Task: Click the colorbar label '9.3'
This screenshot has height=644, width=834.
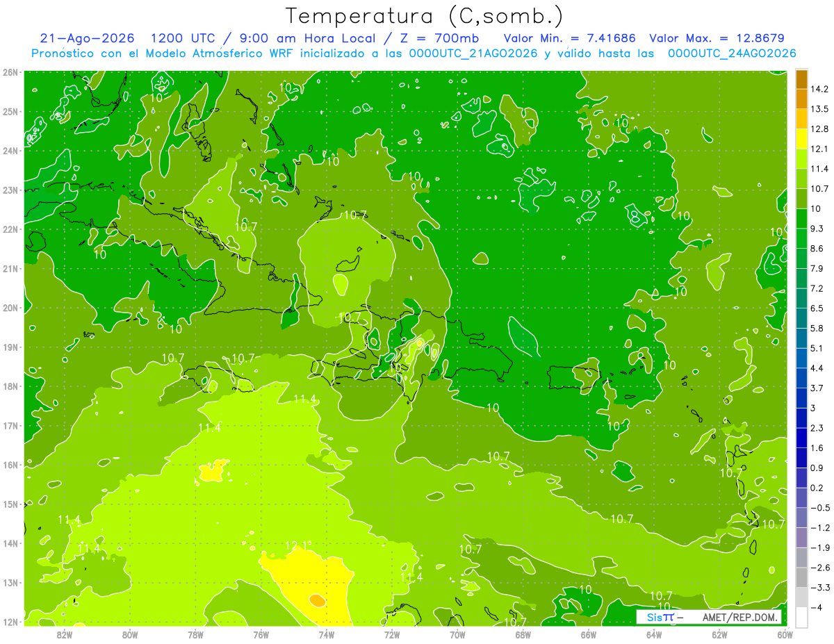Action: 817,229
